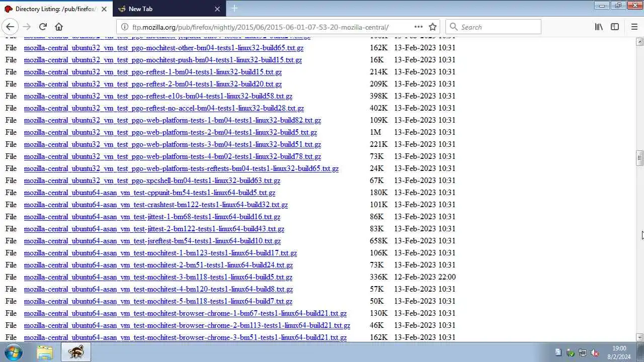
Task: Open a new tab with plus button
Action: coord(234,9)
